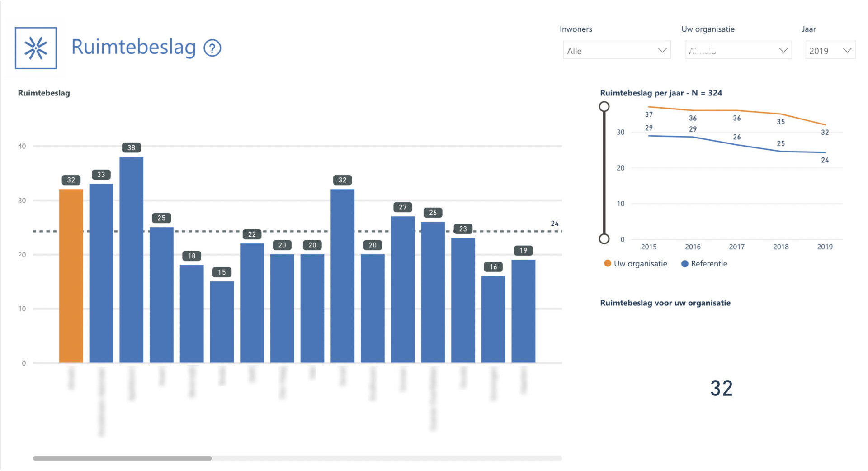868x471 pixels.
Task: Open the Uw organisatie dropdown
Action: 738,51
